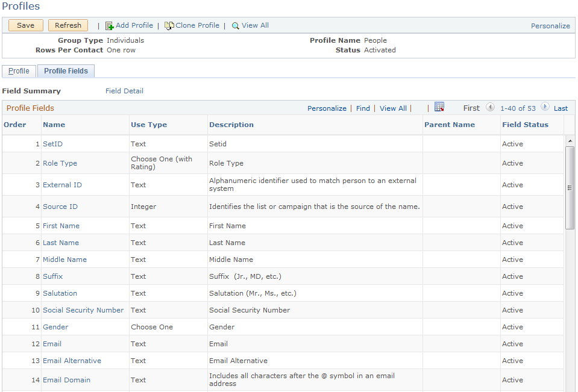Open the Field Detail tab
This screenshot has width=578, height=392.
click(x=124, y=91)
